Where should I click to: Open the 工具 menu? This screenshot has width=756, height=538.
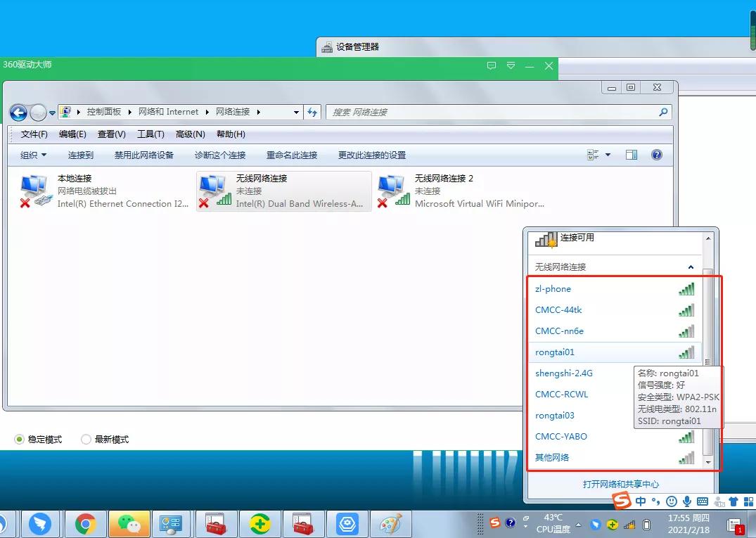click(x=149, y=134)
